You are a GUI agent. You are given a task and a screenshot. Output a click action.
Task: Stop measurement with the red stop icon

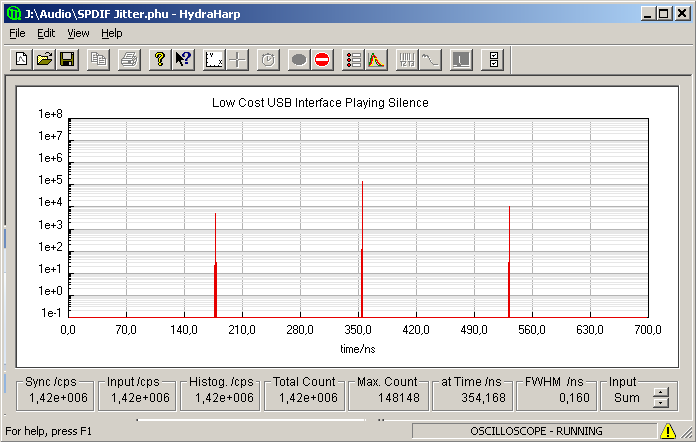[x=322, y=59]
